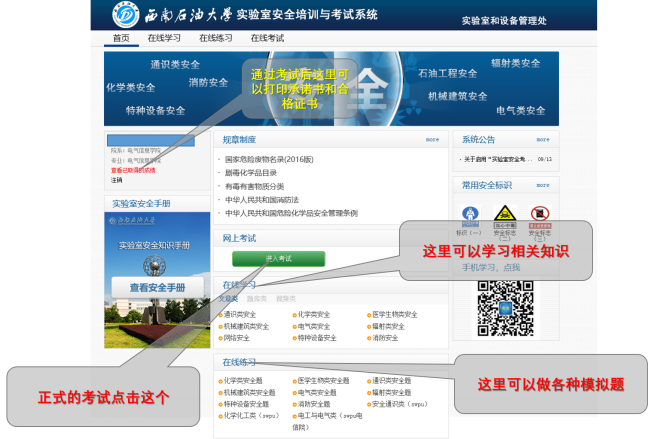
Task: Open the 在线练习 navigation tab
Action: [215, 38]
